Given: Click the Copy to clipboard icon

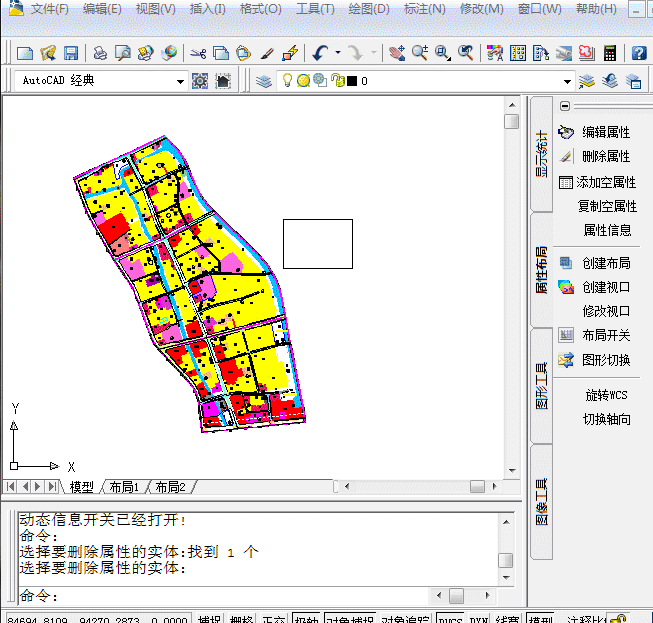Looking at the screenshot, I should click(x=221, y=53).
